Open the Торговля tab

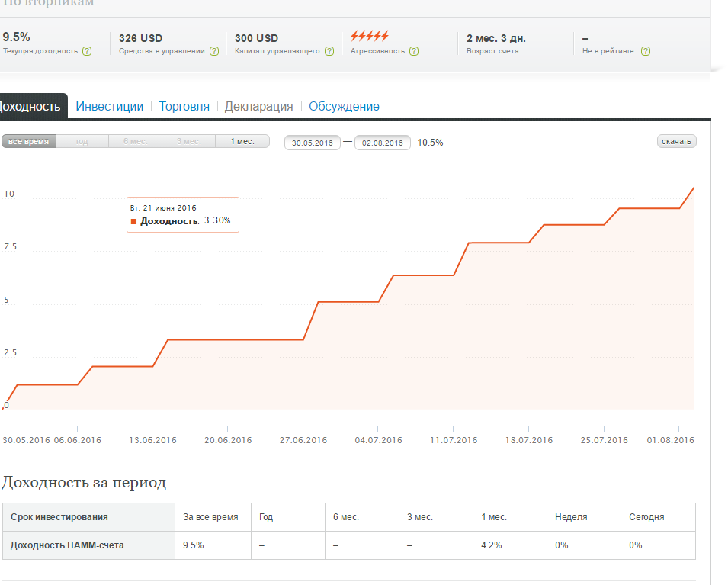point(184,107)
